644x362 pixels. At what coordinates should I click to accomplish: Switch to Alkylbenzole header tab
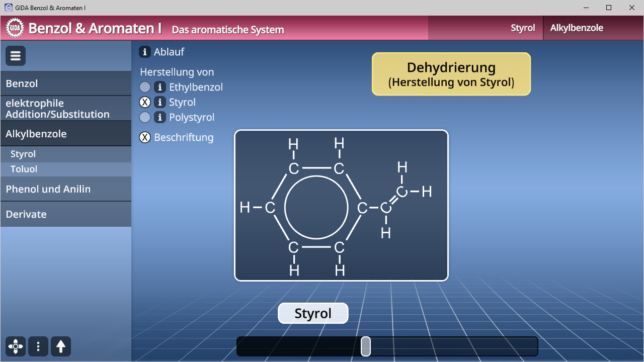(577, 28)
